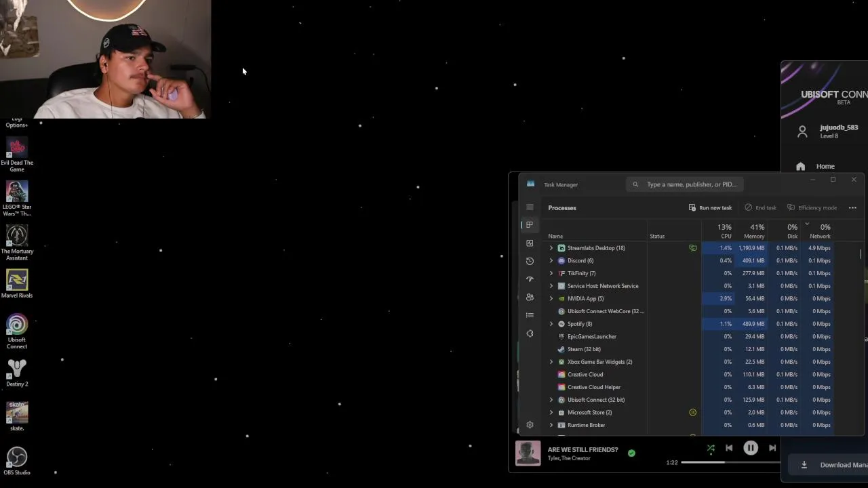Open The Mortuary Assistant desktop shortcut
Viewport: 868px width, 488px height.
(x=17, y=243)
